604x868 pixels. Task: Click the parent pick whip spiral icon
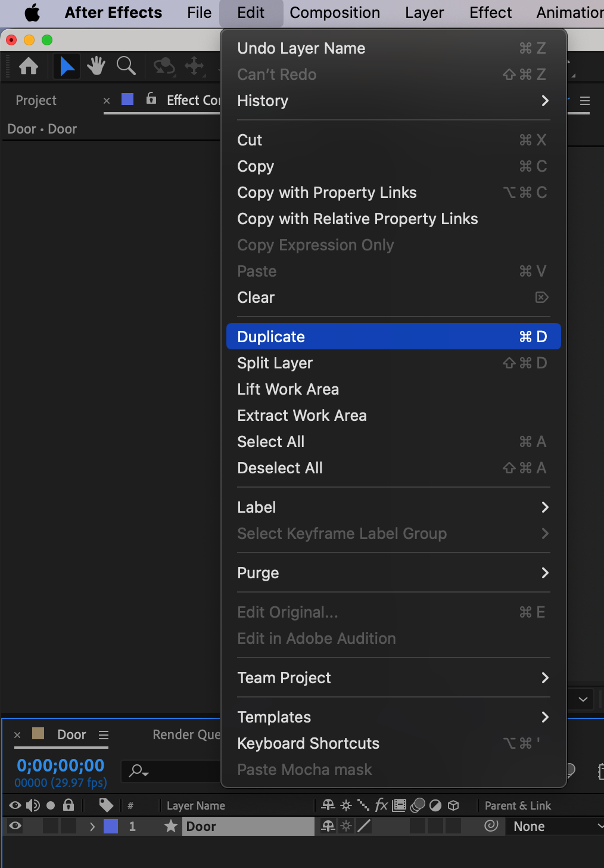[x=491, y=826]
